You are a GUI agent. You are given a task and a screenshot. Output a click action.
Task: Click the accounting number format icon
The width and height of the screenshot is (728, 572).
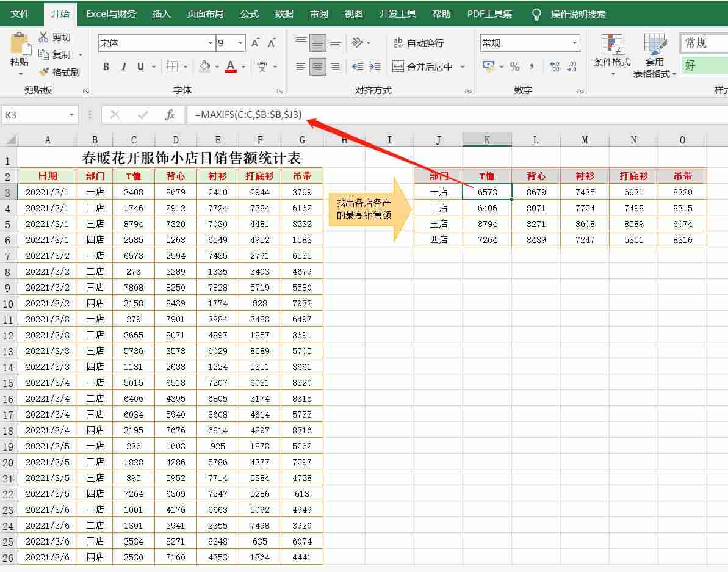[x=488, y=67]
